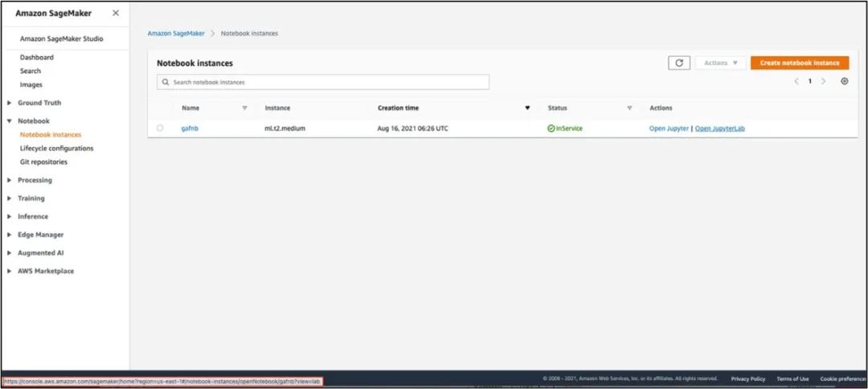Screen dimensions: 868x389
Task: Open the gafnb notebook details
Action: click(190, 129)
